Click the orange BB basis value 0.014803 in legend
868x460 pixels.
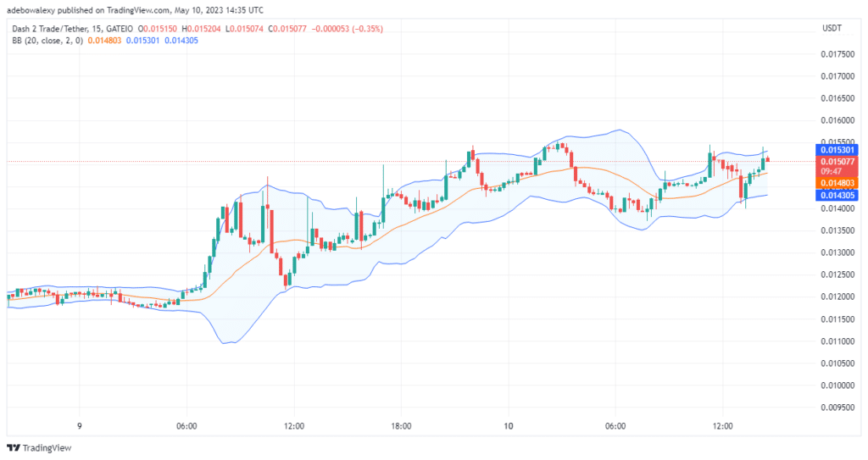(104, 41)
